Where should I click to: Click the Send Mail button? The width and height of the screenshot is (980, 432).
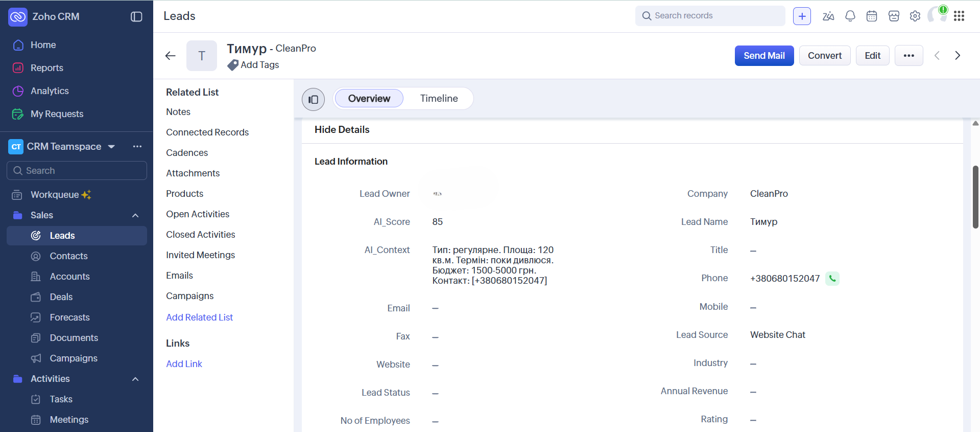click(764, 55)
